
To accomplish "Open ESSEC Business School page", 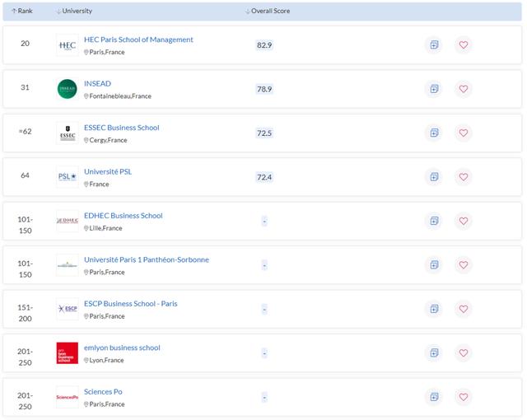I will click(x=122, y=128).
